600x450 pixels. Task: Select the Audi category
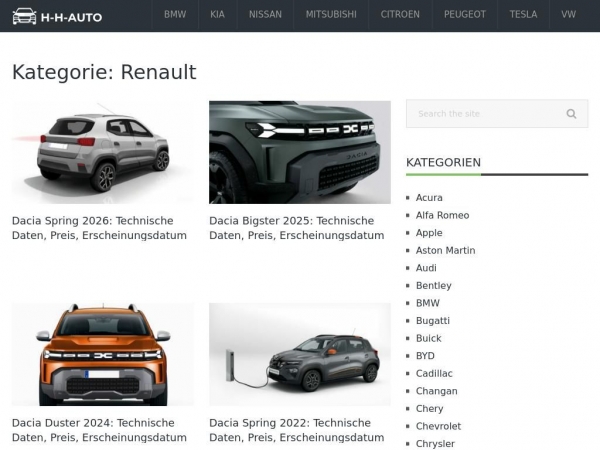426,268
